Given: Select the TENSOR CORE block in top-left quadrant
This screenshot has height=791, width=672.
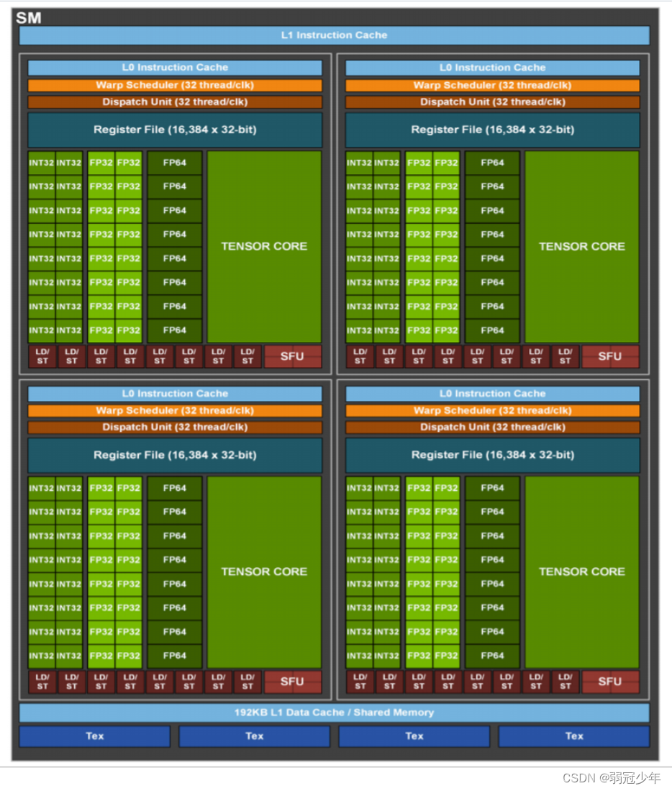Looking at the screenshot, I should 263,246.
